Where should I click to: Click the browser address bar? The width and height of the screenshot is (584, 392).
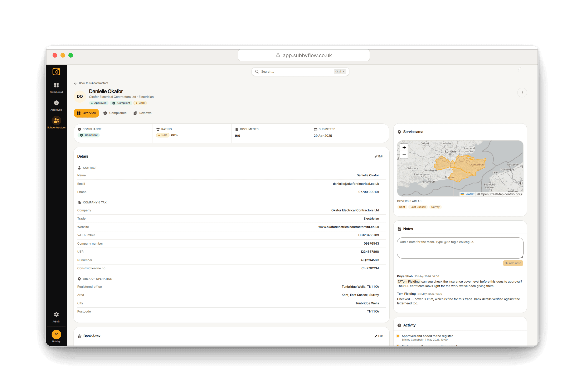coord(304,55)
